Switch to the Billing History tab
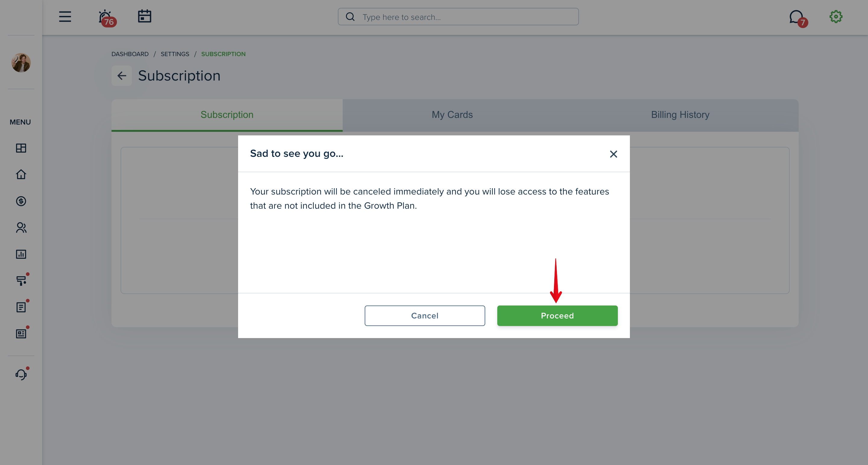The width and height of the screenshot is (868, 465). 680,115
